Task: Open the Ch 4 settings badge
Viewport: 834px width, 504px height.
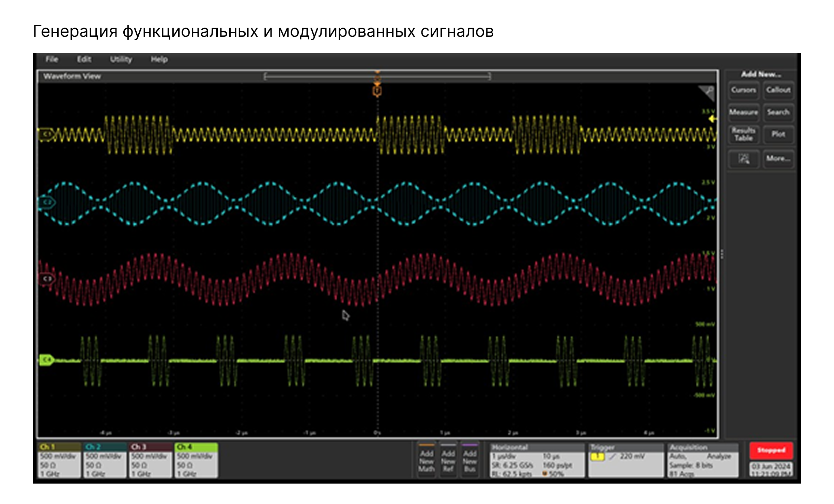Action: point(196,460)
